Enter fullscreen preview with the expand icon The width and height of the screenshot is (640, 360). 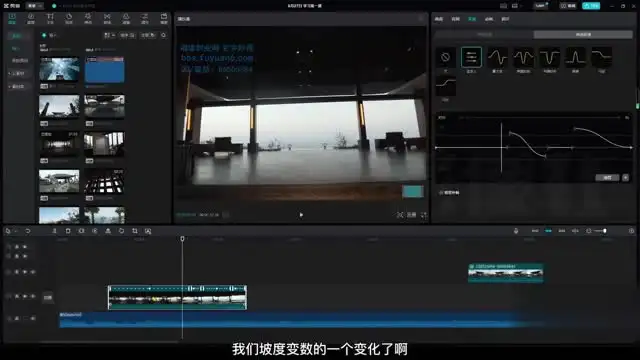tap(424, 215)
